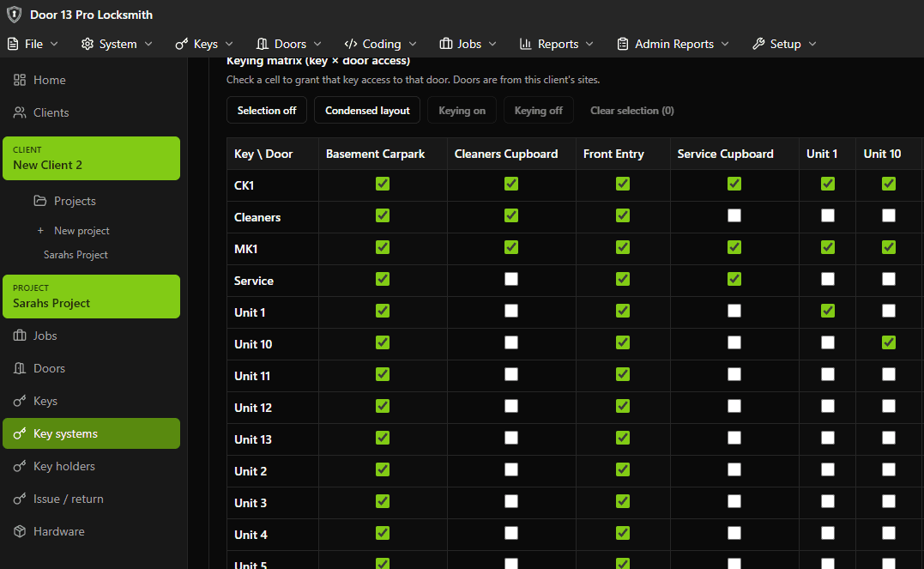Expand the File menu dropdown
The width and height of the screenshot is (924, 569).
coord(33,44)
